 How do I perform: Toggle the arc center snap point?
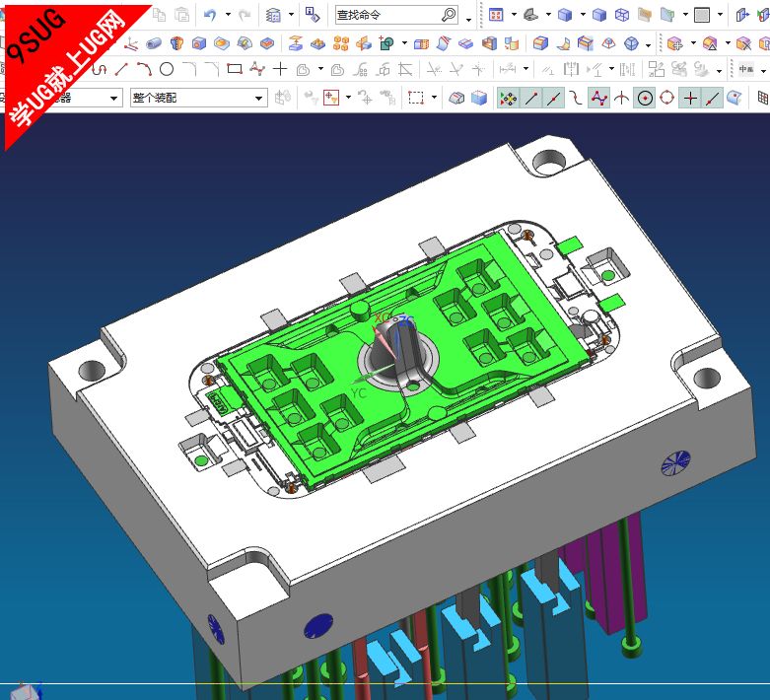pos(645,98)
